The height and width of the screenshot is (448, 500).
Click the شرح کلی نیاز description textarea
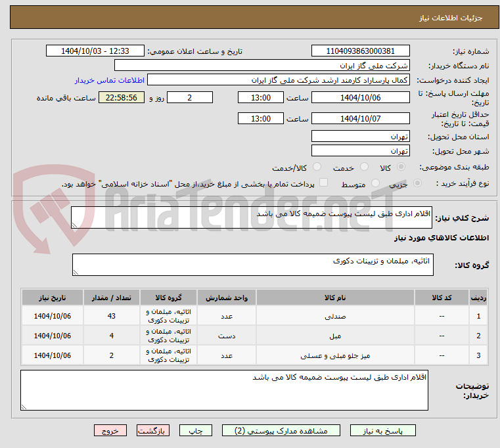point(251,217)
